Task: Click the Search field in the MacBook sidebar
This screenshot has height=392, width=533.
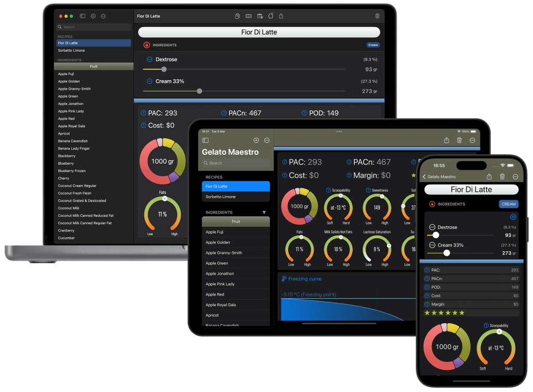Action: [94, 27]
